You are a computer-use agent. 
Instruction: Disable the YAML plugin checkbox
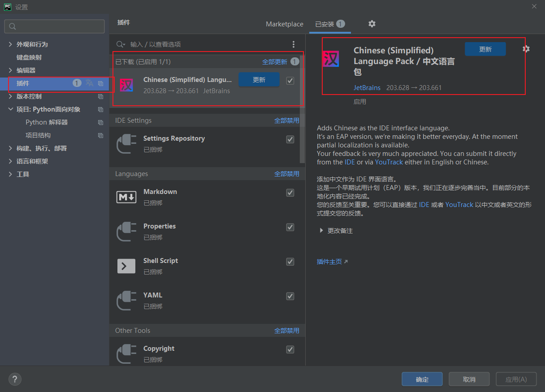pyautogui.click(x=290, y=296)
